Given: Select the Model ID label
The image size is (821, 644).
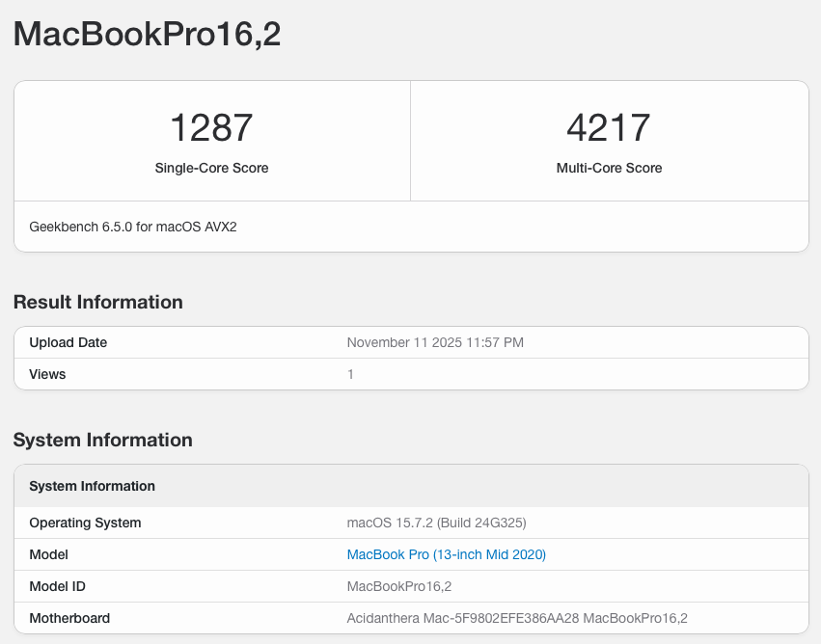Looking at the screenshot, I should 57,586.
